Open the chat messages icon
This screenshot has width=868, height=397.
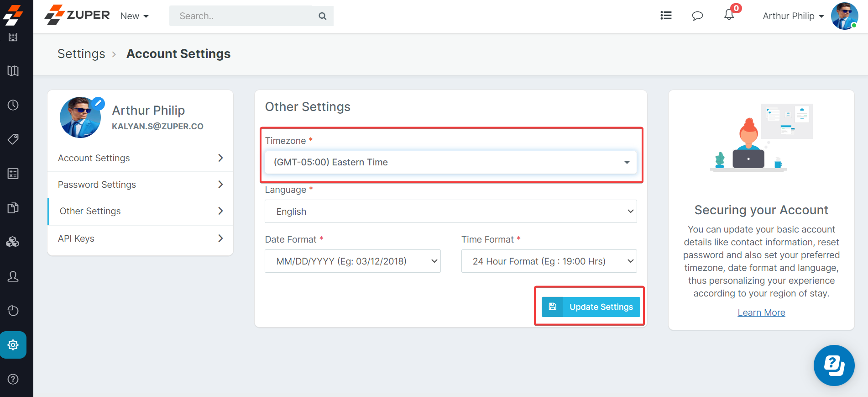pyautogui.click(x=697, y=16)
